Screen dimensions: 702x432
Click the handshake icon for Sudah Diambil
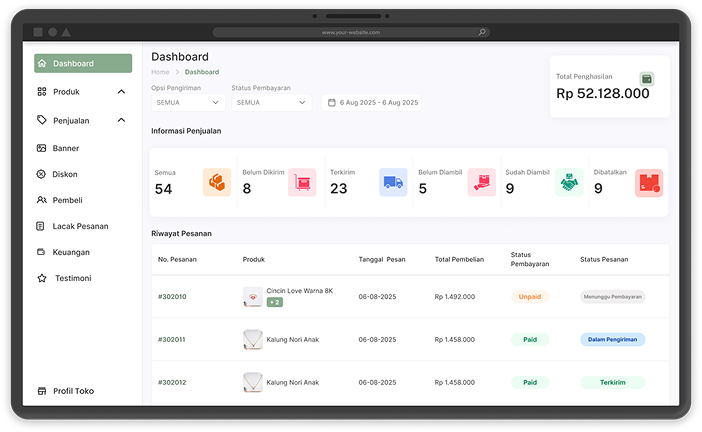(569, 183)
